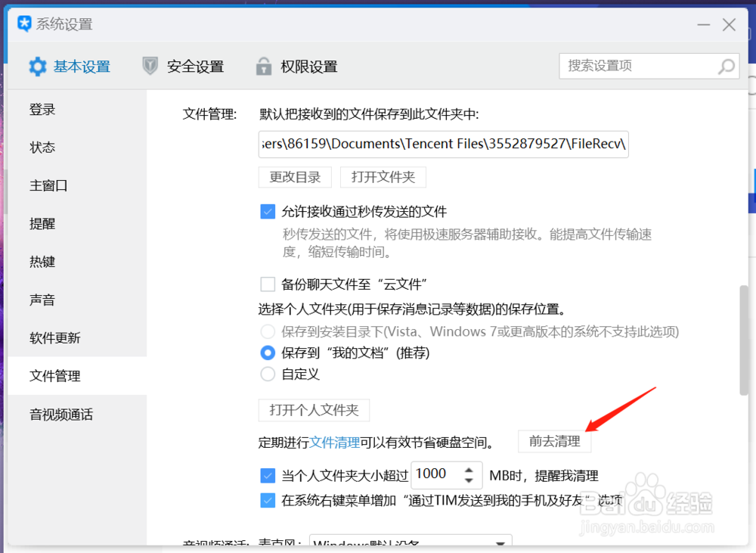Click the magnifier icon in the search box
Viewport: 756px width, 553px height.
pos(725,67)
